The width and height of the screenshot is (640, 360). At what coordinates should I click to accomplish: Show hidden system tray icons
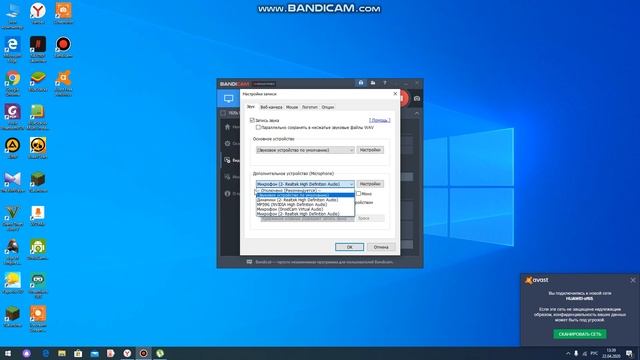pos(568,353)
